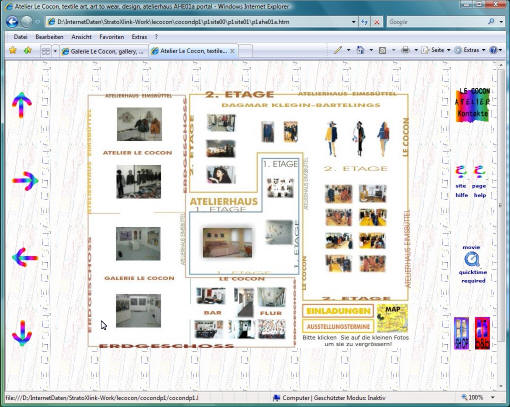Open the Extras command bar dropdown
The height and width of the screenshot is (407, 510).
tap(470, 50)
